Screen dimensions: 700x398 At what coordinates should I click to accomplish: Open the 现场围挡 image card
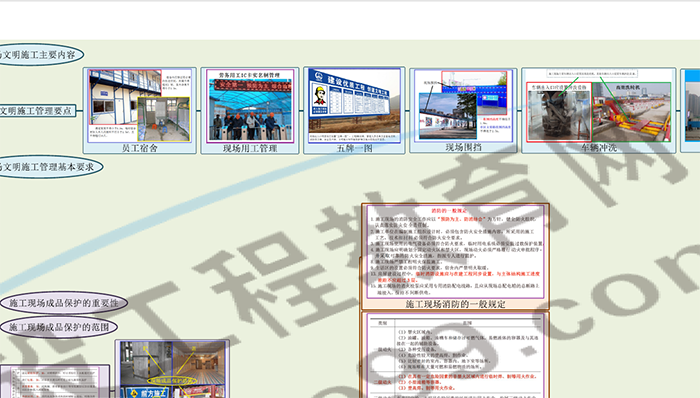463,110
